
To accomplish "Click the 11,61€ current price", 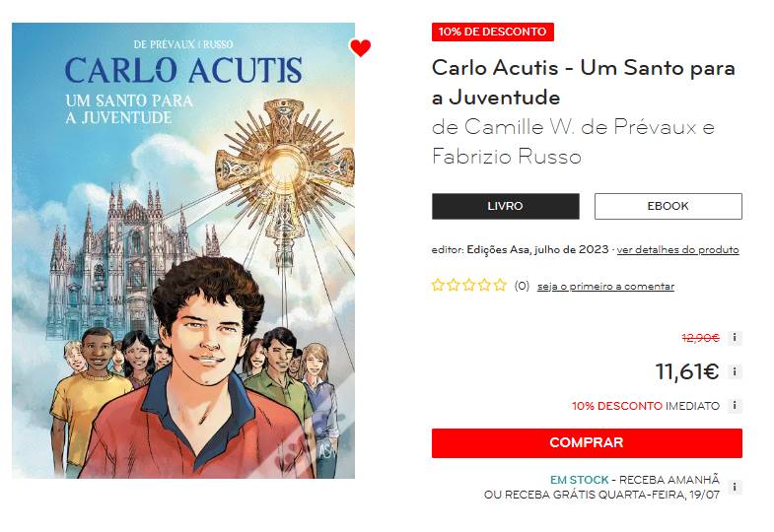I will tap(686, 371).
